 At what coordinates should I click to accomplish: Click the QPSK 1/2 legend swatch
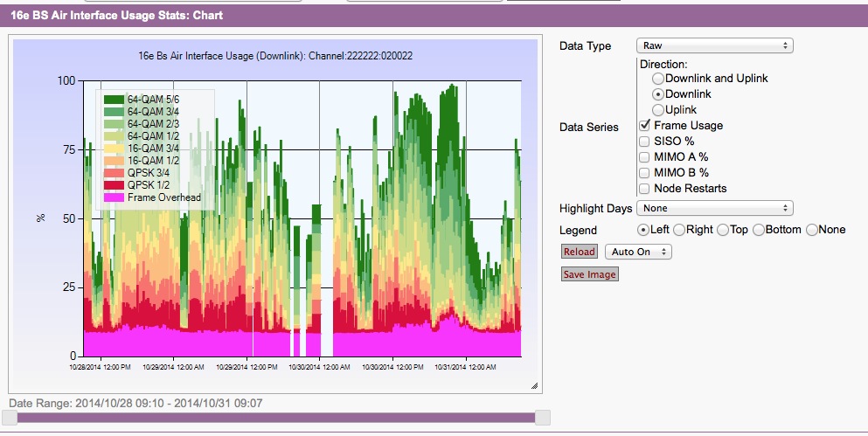click(114, 185)
